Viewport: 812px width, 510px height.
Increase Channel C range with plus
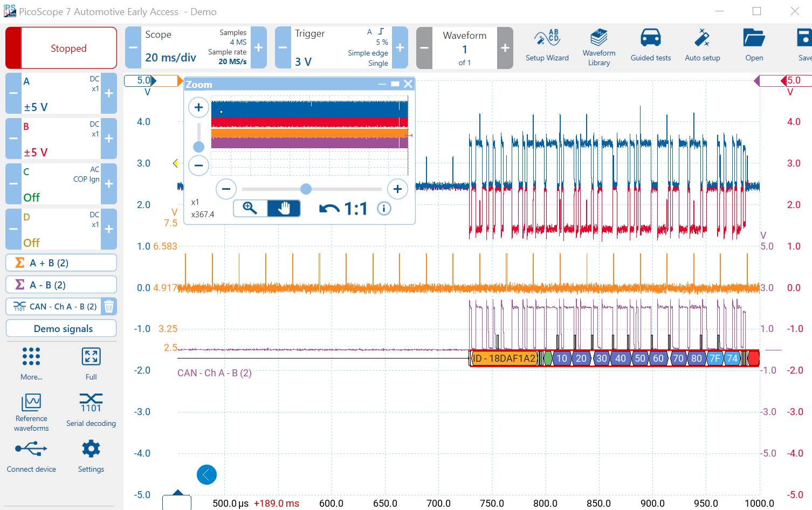(109, 184)
